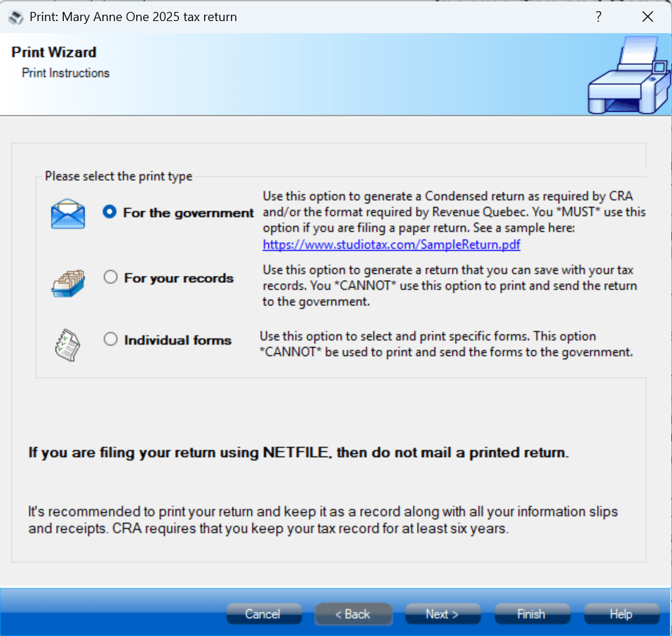Open Help from the bottom button bar
The height and width of the screenshot is (636, 672).
pyautogui.click(x=621, y=614)
